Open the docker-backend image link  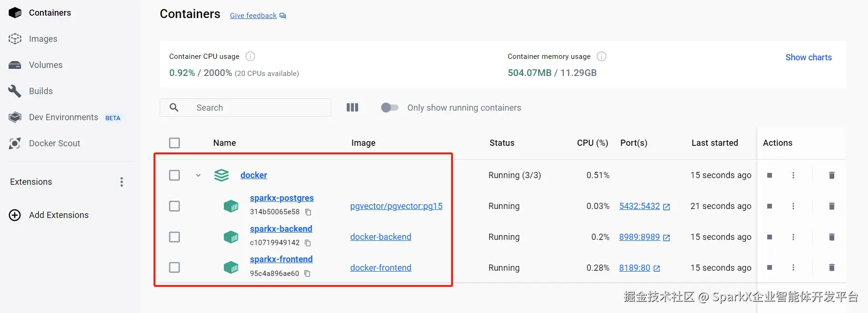381,237
